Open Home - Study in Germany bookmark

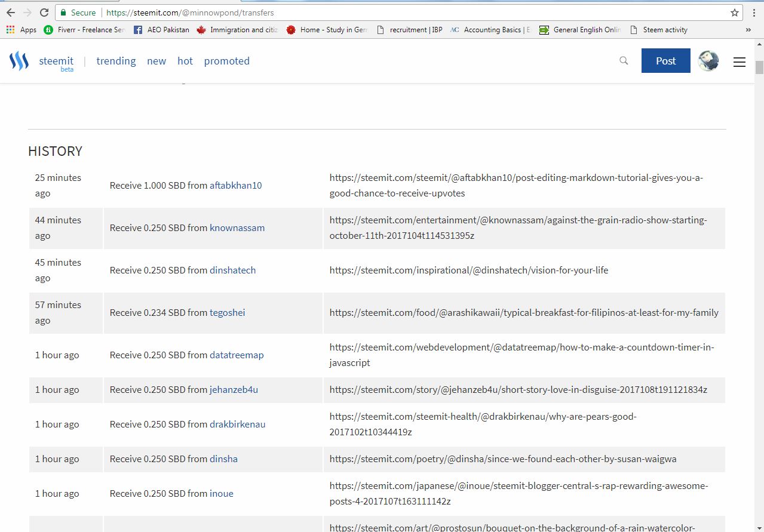(x=327, y=30)
